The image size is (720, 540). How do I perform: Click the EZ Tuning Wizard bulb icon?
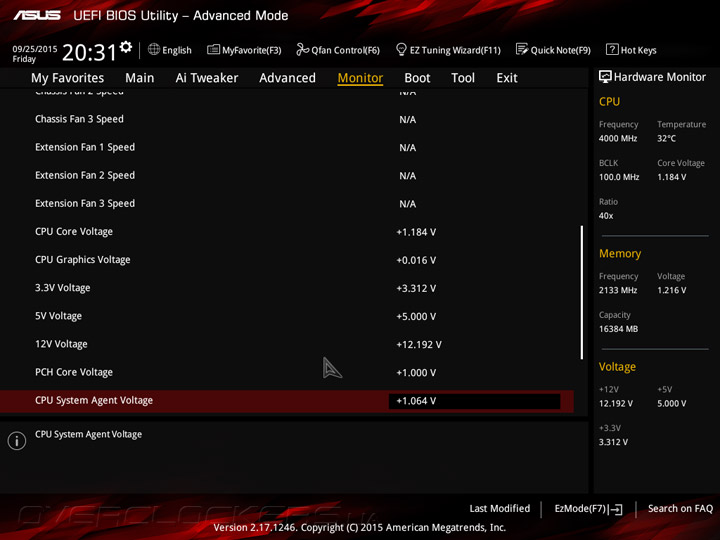tap(401, 49)
